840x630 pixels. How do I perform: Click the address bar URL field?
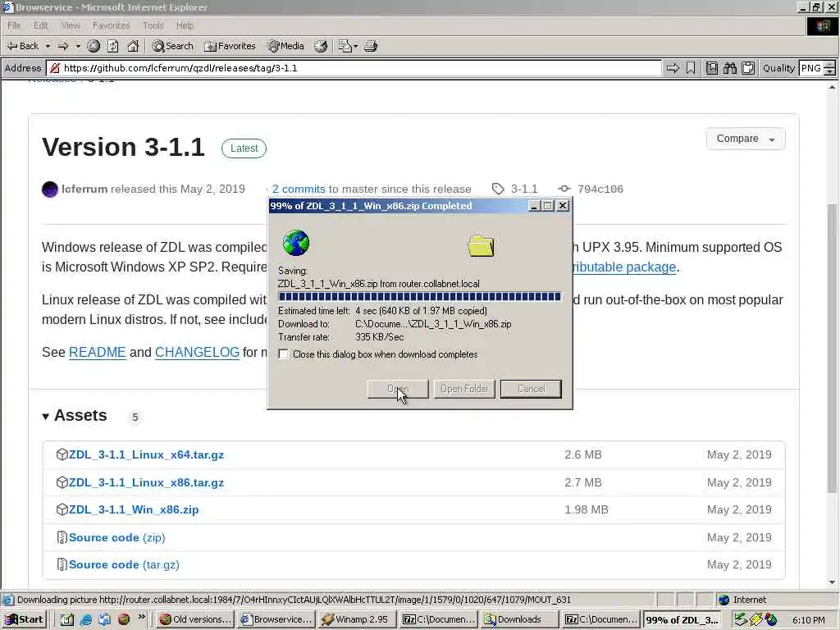[x=354, y=68]
